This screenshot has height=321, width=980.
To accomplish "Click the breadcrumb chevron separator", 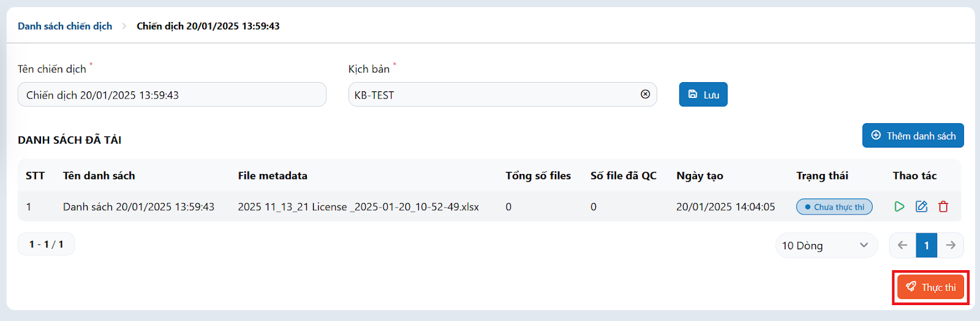I will [x=124, y=26].
